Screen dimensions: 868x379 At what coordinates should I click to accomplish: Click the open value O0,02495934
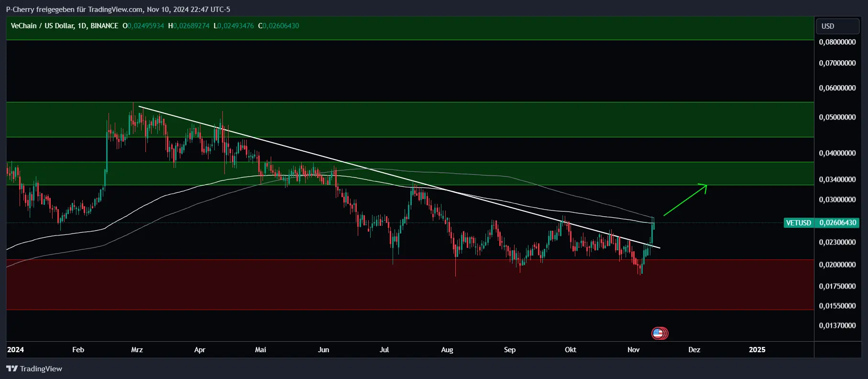(143, 26)
